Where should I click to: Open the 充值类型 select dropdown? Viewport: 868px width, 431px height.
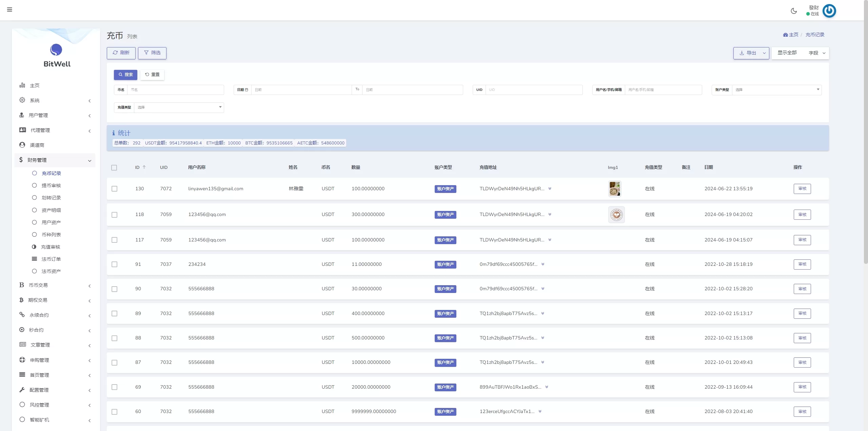(x=179, y=107)
